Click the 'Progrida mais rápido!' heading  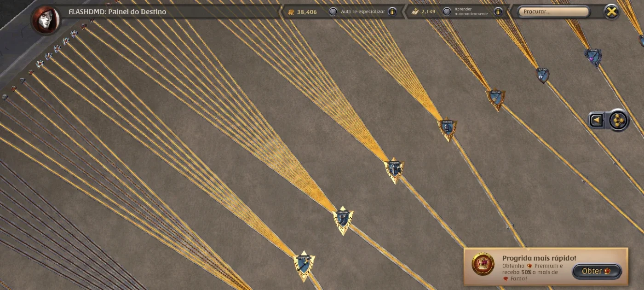[539, 258]
